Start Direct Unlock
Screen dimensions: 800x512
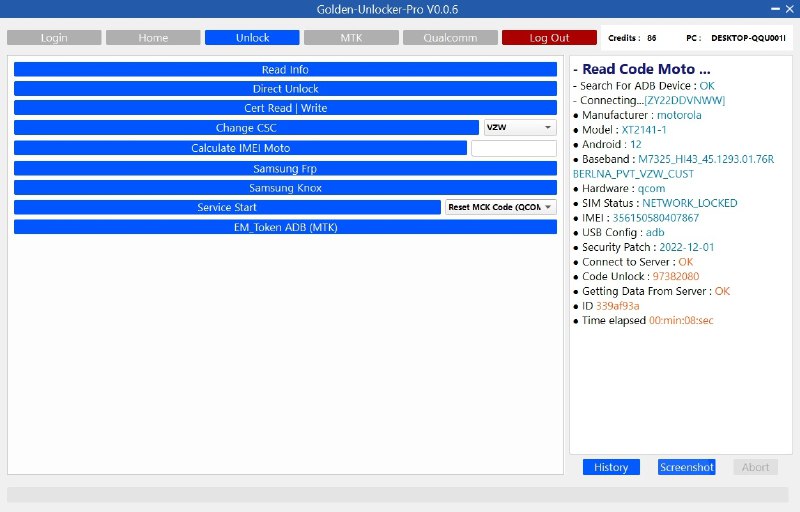pos(285,89)
